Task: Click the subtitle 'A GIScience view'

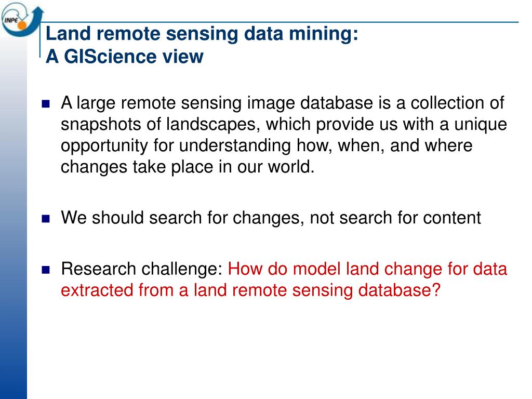Action: (125, 56)
